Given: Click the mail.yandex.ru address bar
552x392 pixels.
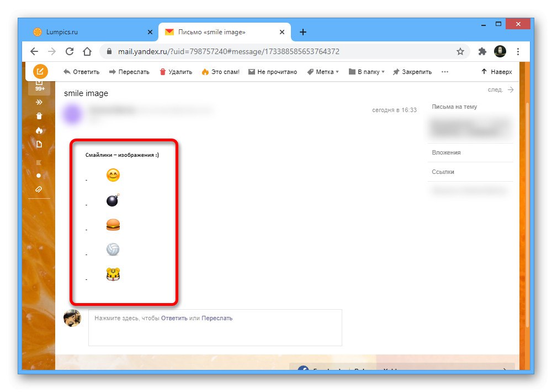Looking at the screenshot, I should (x=285, y=51).
